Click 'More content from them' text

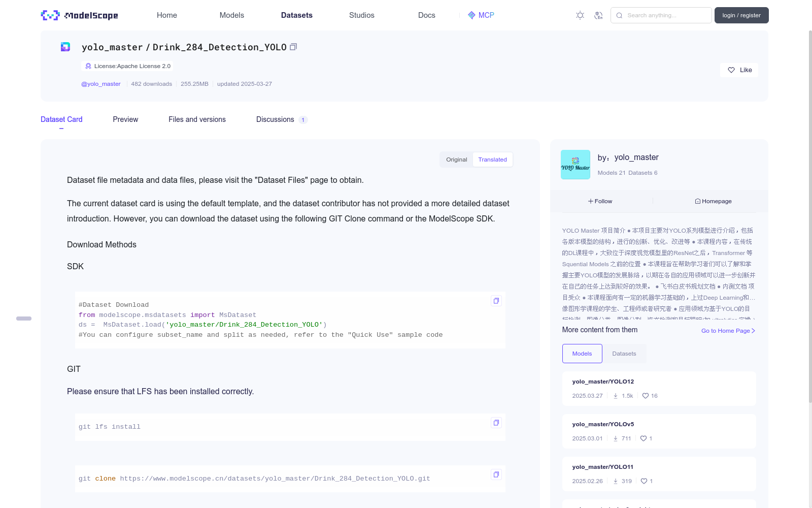tap(600, 330)
